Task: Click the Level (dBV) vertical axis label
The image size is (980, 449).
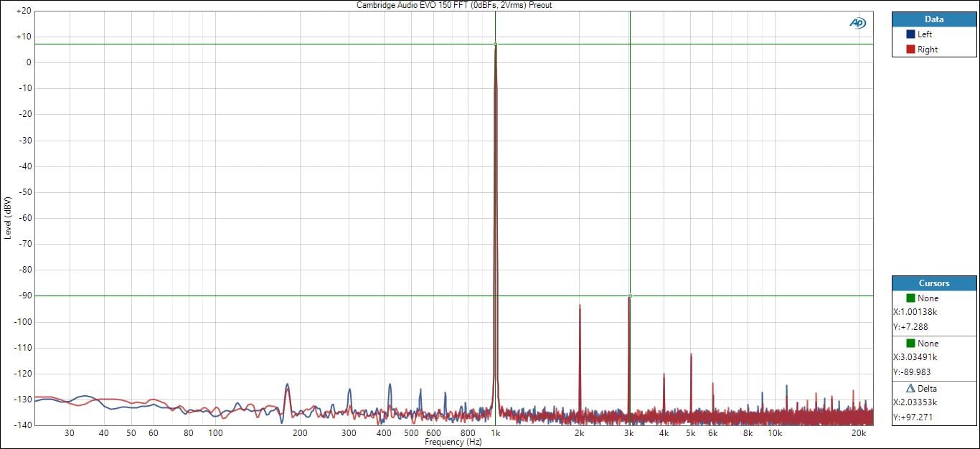Action: (7, 217)
